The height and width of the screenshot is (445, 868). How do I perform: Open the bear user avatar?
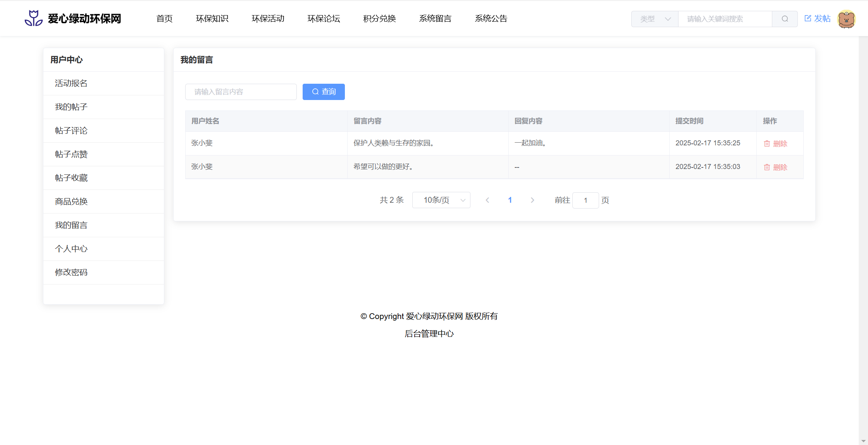pyautogui.click(x=846, y=19)
